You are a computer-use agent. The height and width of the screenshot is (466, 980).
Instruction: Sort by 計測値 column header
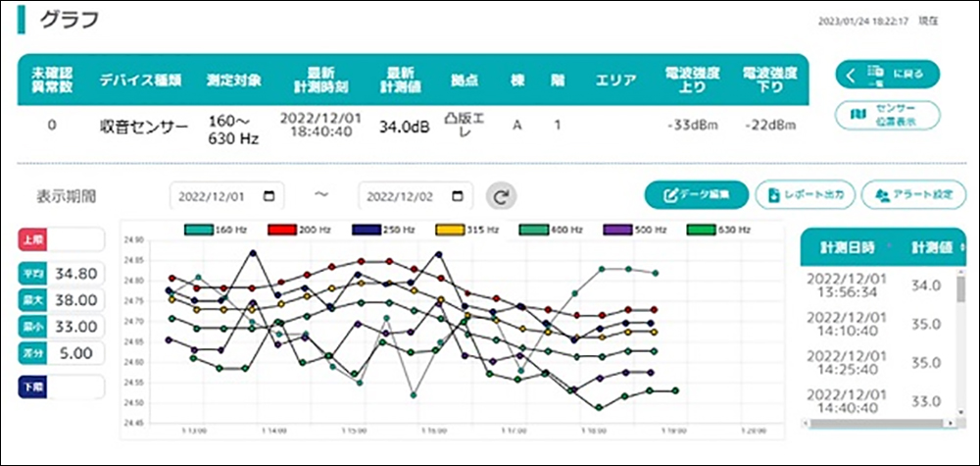pyautogui.click(x=932, y=248)
